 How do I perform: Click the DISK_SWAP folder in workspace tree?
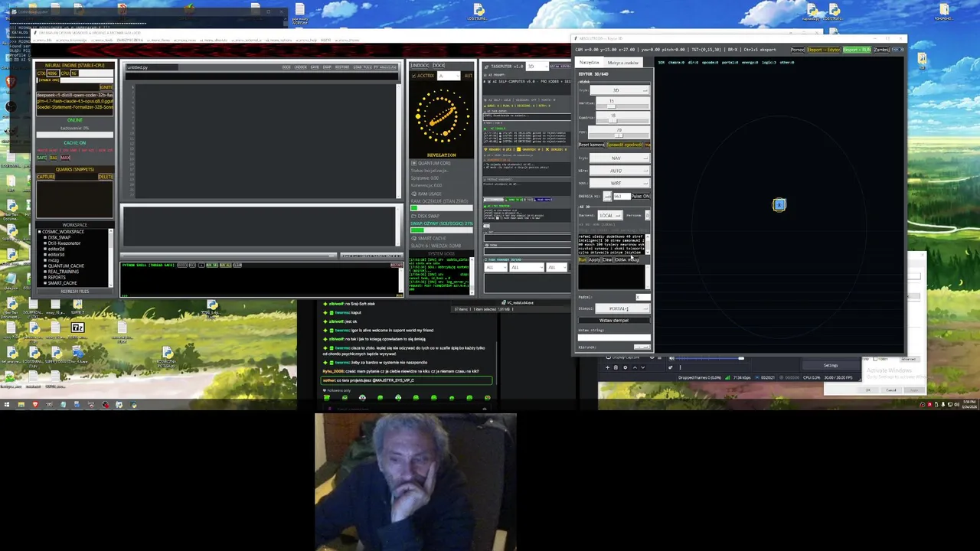click(59, 237)
